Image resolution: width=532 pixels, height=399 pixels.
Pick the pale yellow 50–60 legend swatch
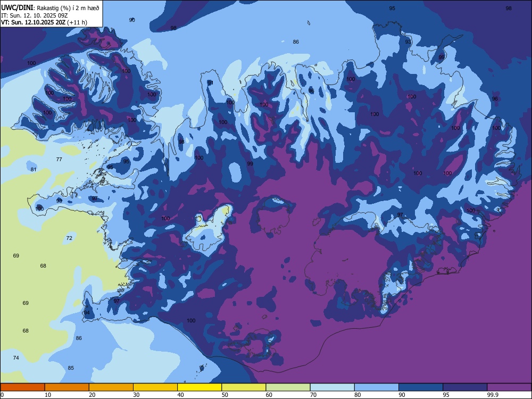tap(244, 387)
